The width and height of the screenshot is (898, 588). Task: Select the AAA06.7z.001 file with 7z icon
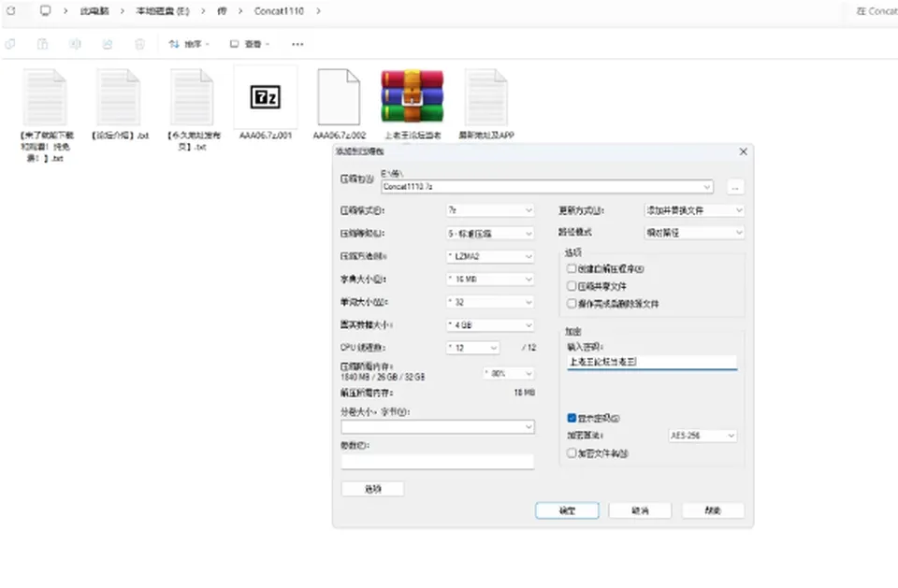click(x=265, y=103)
